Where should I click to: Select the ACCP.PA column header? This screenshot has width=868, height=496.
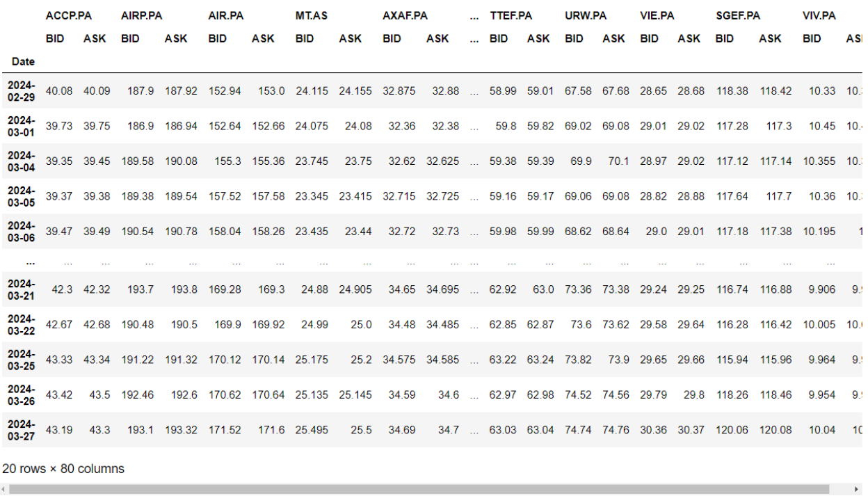coord(69,15)
